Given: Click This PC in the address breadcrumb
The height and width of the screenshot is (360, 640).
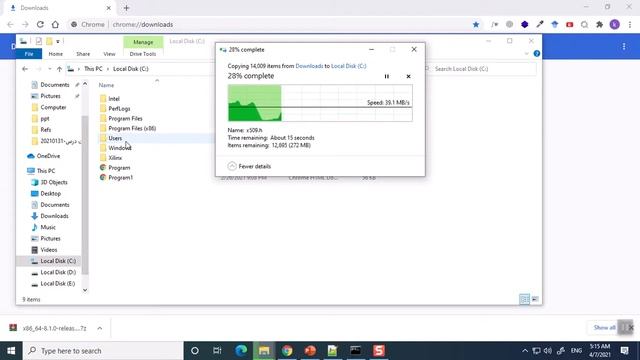Looking at the screenshot, I should click(x=93, y=69).
